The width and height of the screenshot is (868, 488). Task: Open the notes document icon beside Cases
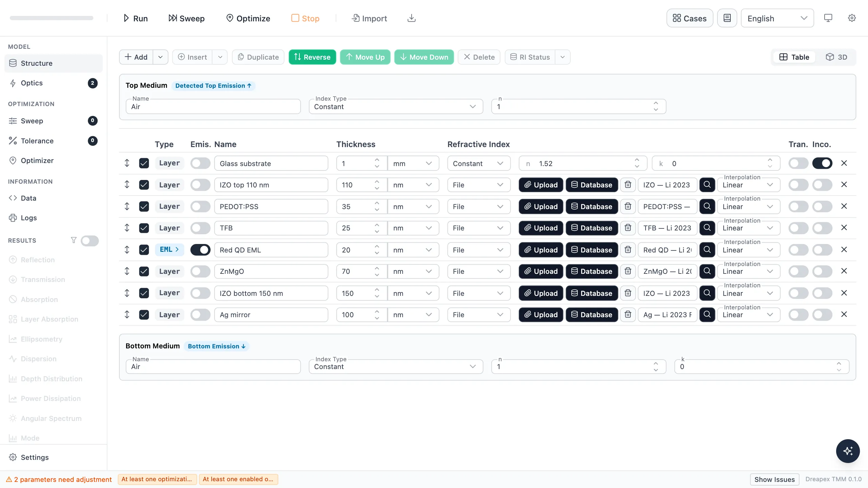[x=727, y=18]
